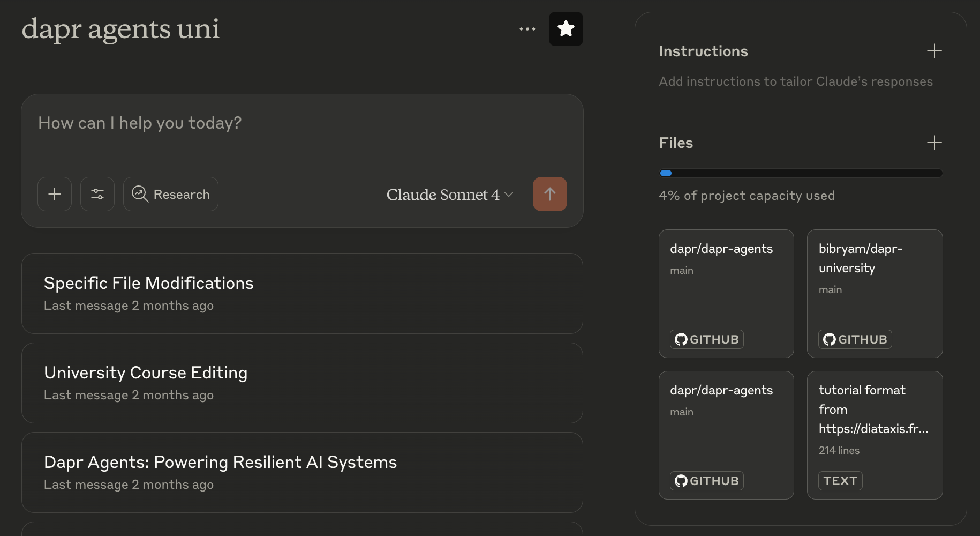Viewport: 980px width, 536px height.
Task: Click the TEXT badge on tutorial file
Action: point(840,481)
